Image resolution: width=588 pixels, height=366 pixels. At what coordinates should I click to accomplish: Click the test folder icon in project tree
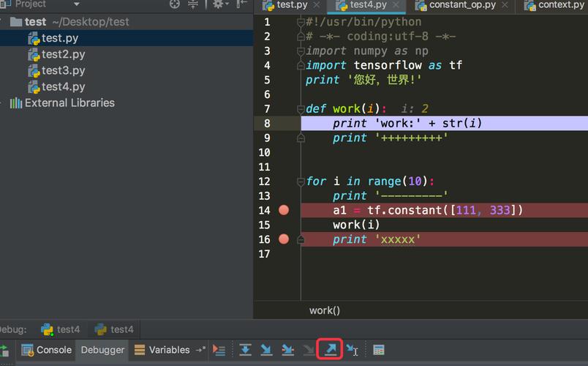tap(16, 22)
